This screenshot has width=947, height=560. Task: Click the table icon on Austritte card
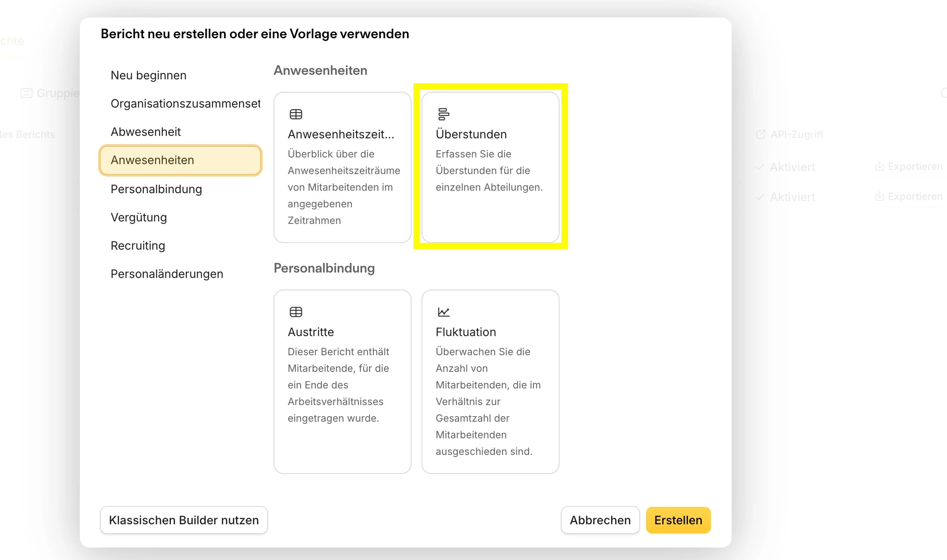click(x=296, y=312)
